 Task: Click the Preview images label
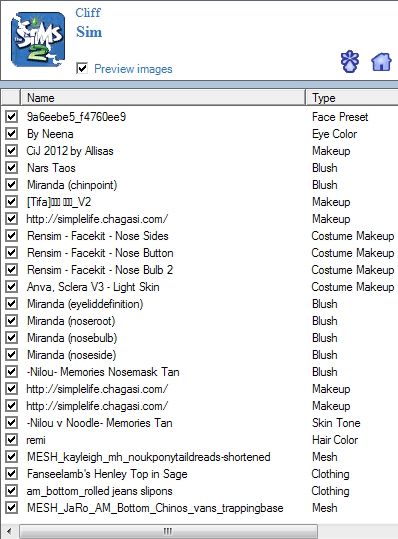(x=133, y=69)
